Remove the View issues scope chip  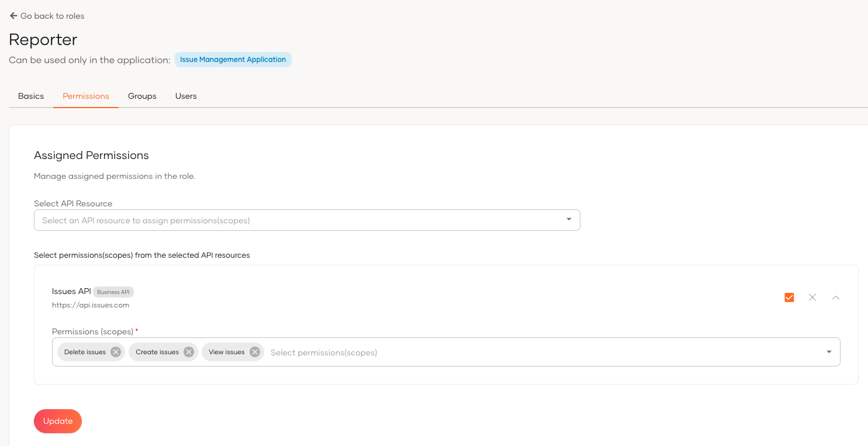pos(255,352)
